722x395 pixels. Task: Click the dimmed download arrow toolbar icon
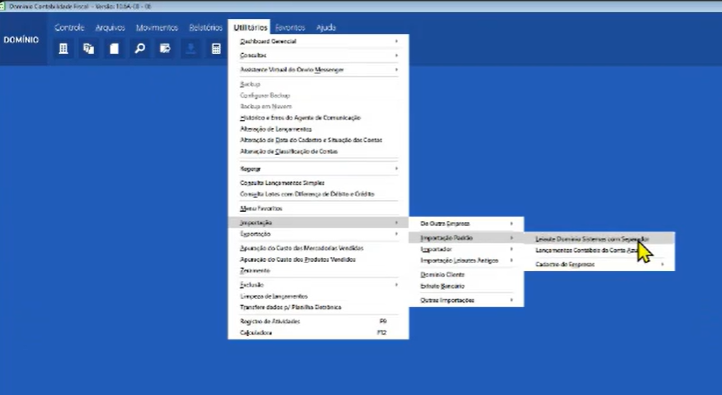click(191, 48)
